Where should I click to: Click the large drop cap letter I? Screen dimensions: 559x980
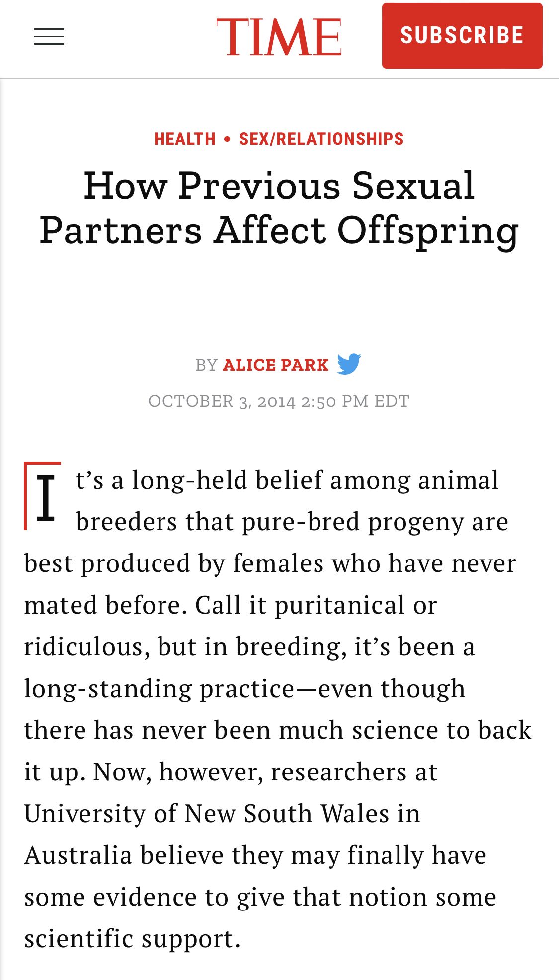pos(45,496)
